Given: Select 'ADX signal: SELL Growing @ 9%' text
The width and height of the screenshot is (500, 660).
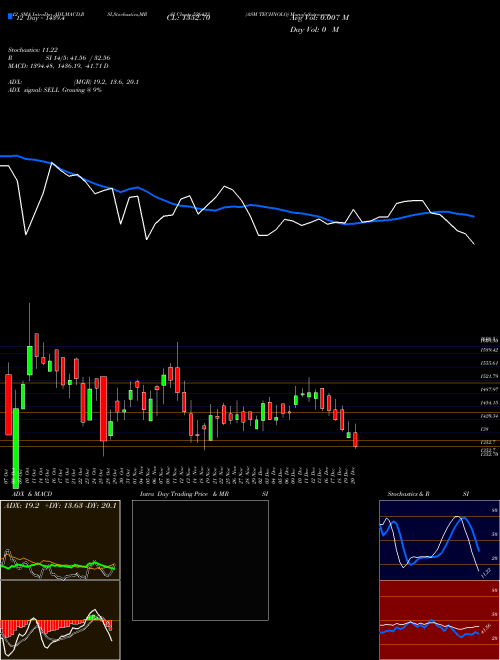Looking at the screenshot, I should (x=55, y=90).
